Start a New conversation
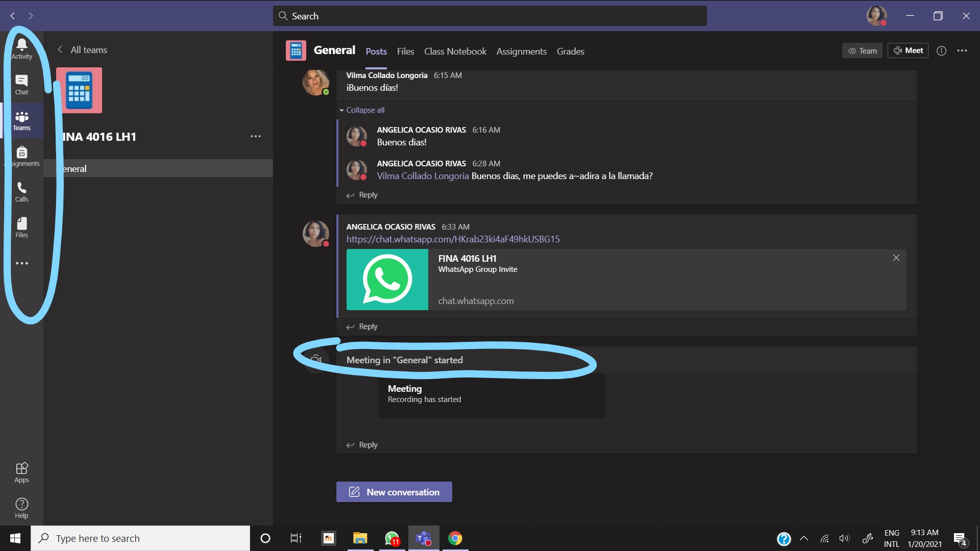This screenshot has height=551, width=980. click(394, 492)
